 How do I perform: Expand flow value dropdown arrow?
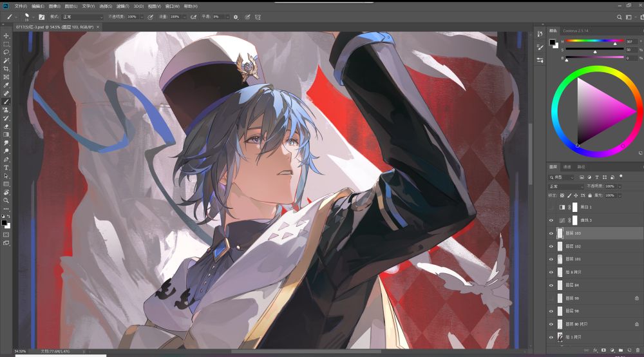point(184,17)
